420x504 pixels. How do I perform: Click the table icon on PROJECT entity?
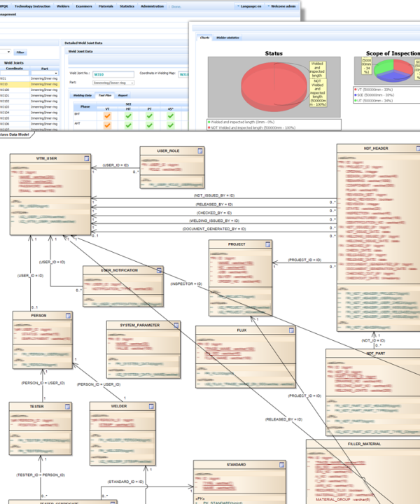coord(268,245)
